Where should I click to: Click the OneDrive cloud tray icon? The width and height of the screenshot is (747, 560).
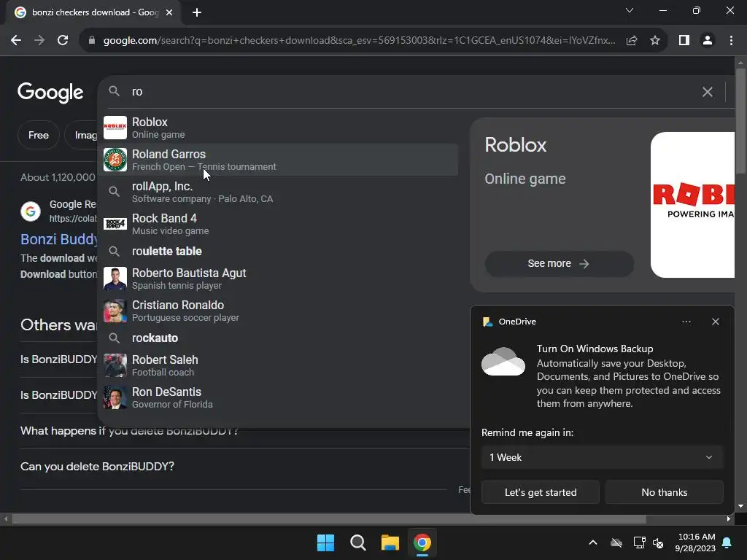pyautogui.click(x=616, y=542)
